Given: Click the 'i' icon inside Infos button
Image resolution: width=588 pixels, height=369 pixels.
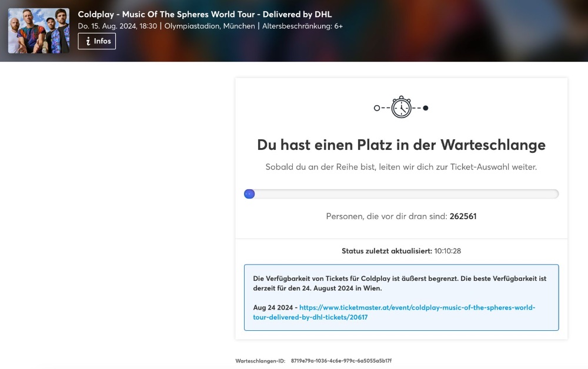Looking at the screenshot, I should click(x=88, y=41).
